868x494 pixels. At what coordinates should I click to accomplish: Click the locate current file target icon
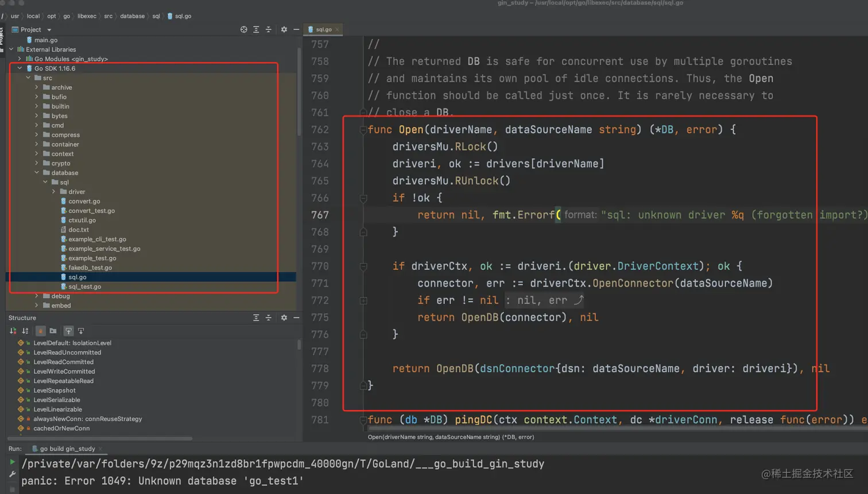pyautogui.click(x=243, y=29)
